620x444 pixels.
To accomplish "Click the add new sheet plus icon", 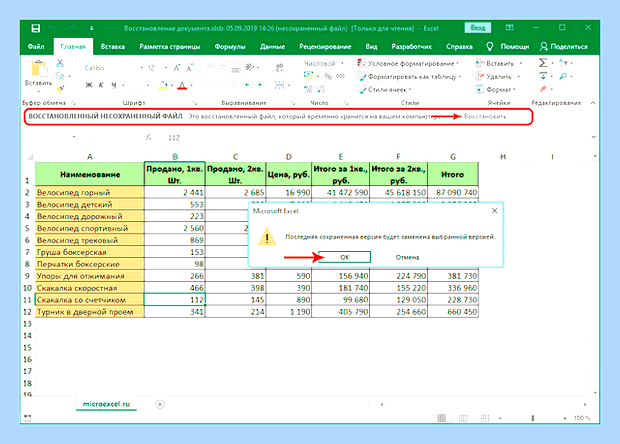I will pyautogui.click(x=160, y=404).
